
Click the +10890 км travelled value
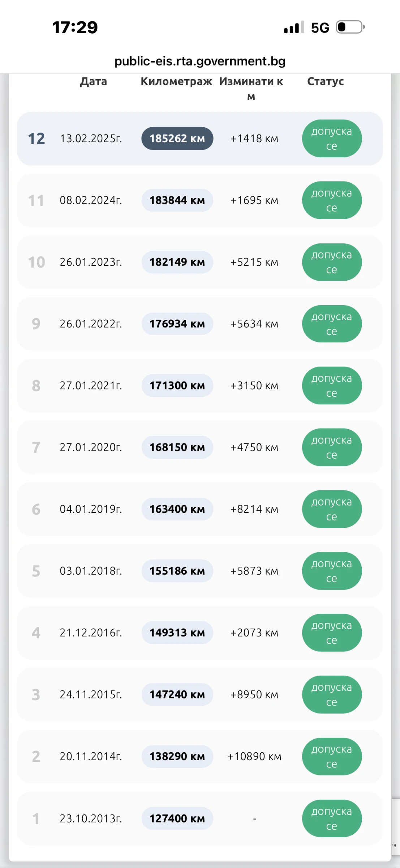pyautogui.click(x=254, y=756)
